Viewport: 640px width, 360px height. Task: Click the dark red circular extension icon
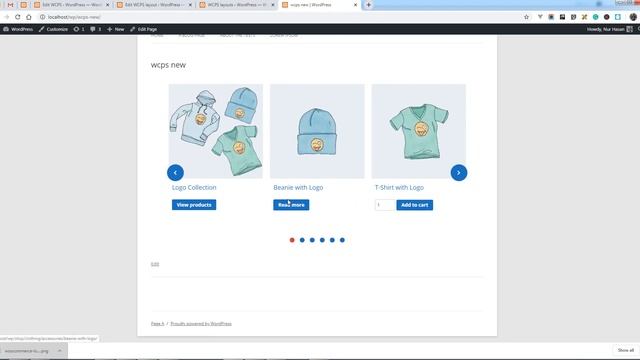click(607, 17)
